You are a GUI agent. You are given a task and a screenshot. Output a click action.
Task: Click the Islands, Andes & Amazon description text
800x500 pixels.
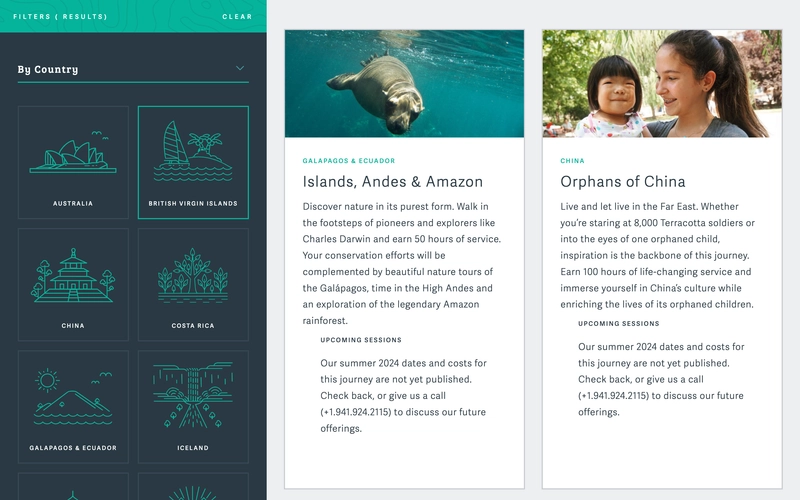pos(402,263)
